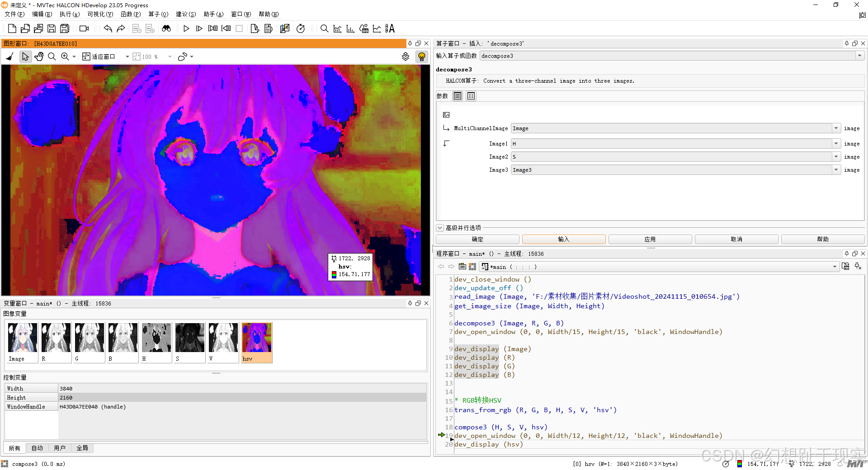Screen dimensions: 868x470
Task: Select the hand pan tool
Action: coord(39,56)
